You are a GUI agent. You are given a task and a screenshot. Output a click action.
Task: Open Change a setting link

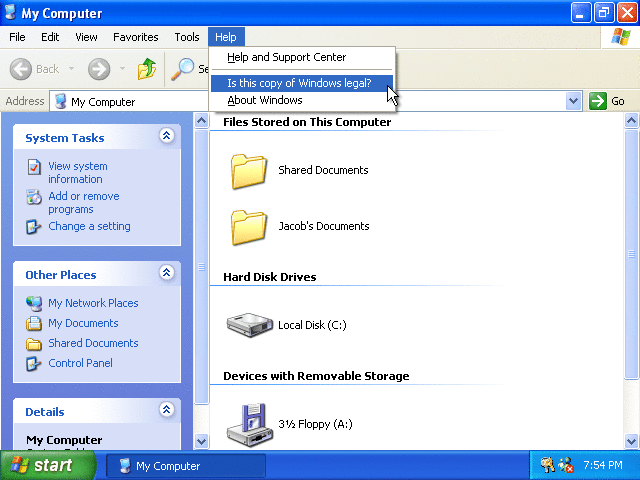click(89, 226)
